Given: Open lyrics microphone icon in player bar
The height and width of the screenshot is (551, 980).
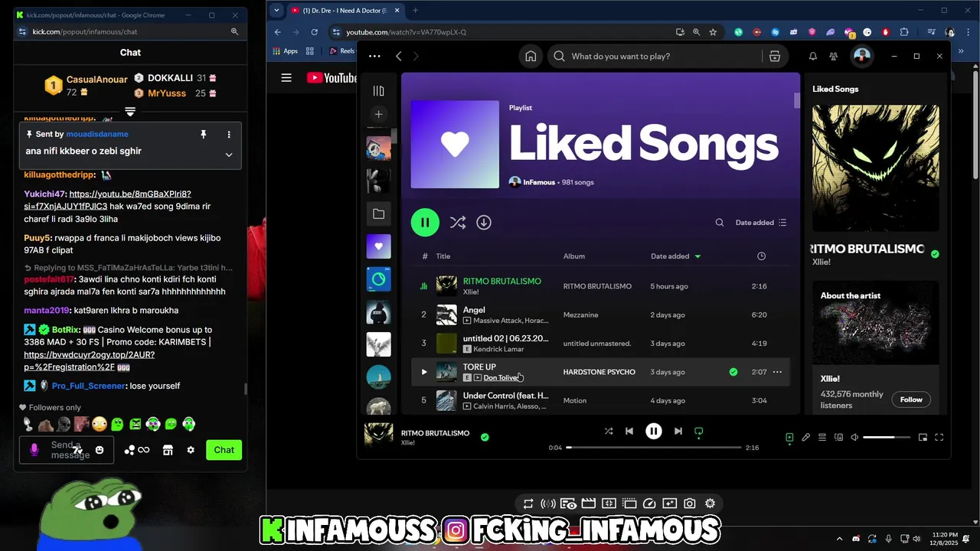Looking at the screenshot, I should (x=805, y=438).
